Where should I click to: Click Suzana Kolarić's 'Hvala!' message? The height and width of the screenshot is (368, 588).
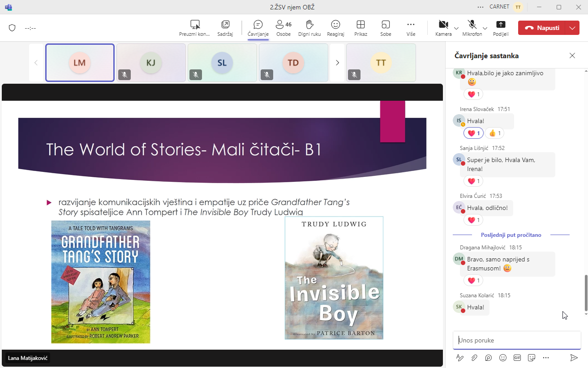(476, 307)
